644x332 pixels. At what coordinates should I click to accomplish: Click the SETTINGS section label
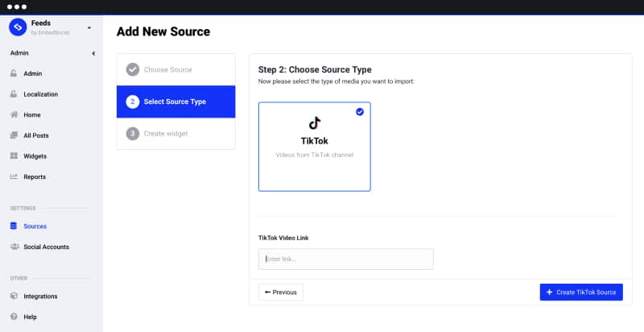(23, 209)
